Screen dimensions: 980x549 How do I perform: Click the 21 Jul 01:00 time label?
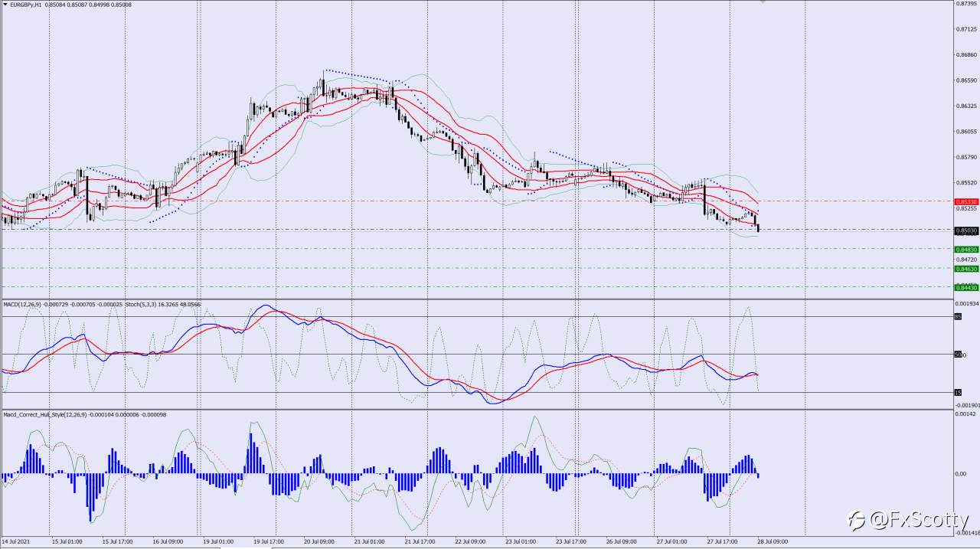click(x=368, y=541)
